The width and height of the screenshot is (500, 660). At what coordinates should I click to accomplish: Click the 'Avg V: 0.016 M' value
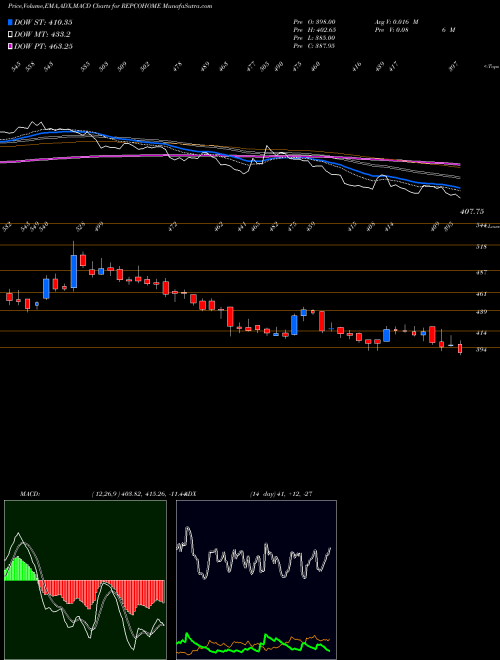pos(396,21)
